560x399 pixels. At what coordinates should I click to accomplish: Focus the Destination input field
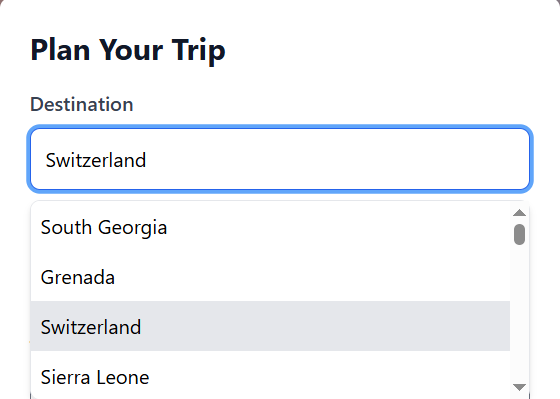[280, 159]
